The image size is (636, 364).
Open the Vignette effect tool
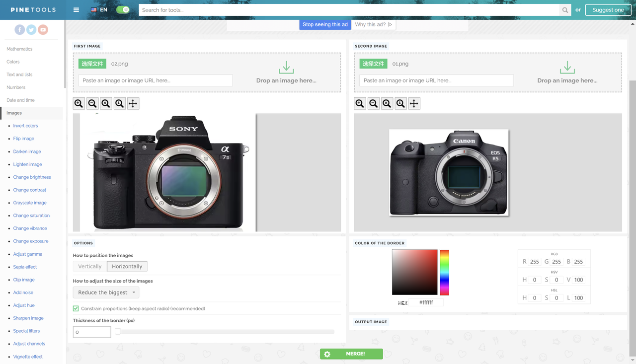(28, 357)
